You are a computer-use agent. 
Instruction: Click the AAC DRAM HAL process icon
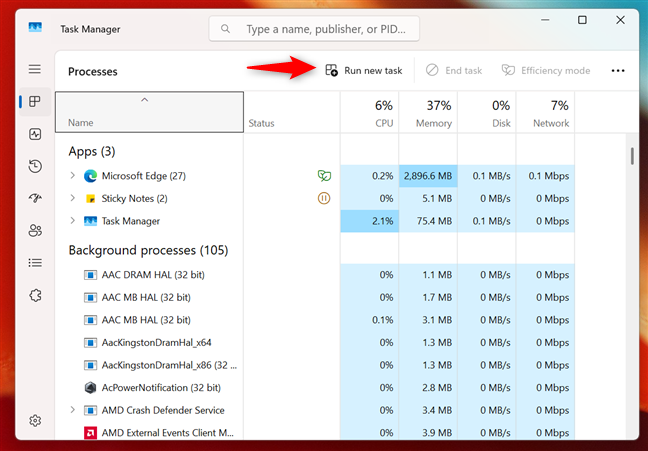tap(90, 275)
